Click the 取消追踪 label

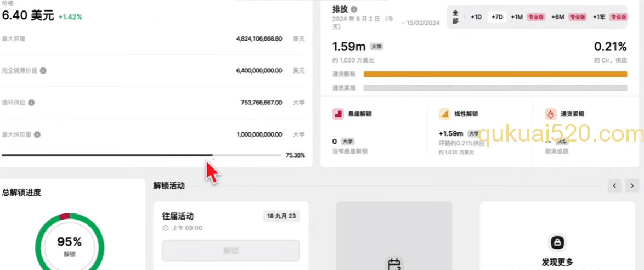557,151
